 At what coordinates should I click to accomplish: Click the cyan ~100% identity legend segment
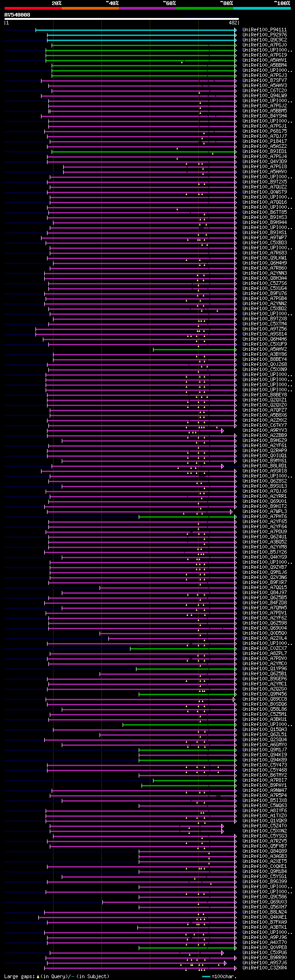(262, 8)
